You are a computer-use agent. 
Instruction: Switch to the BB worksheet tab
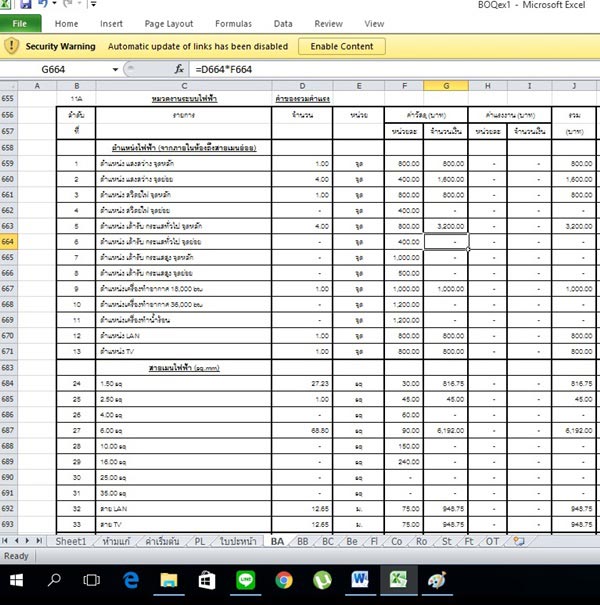click(x=303, y=541)
